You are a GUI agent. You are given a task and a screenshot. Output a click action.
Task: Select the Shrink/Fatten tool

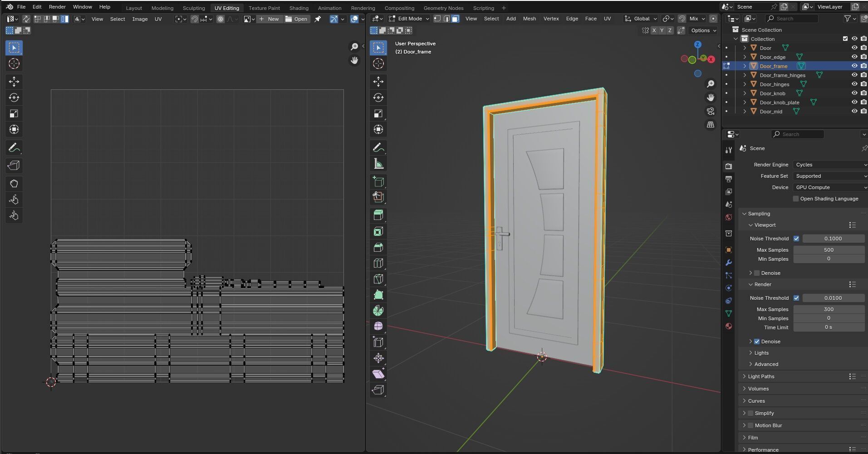tap(378, 358)
